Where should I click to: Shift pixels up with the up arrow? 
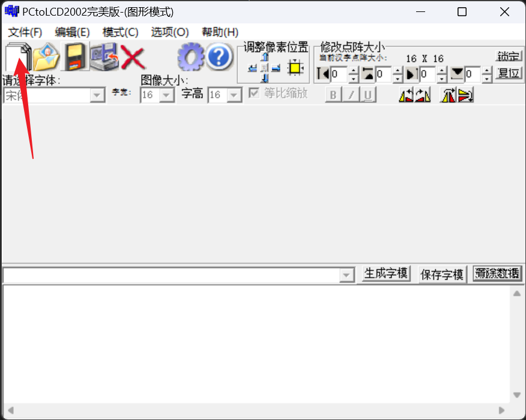tap(265, 56)
